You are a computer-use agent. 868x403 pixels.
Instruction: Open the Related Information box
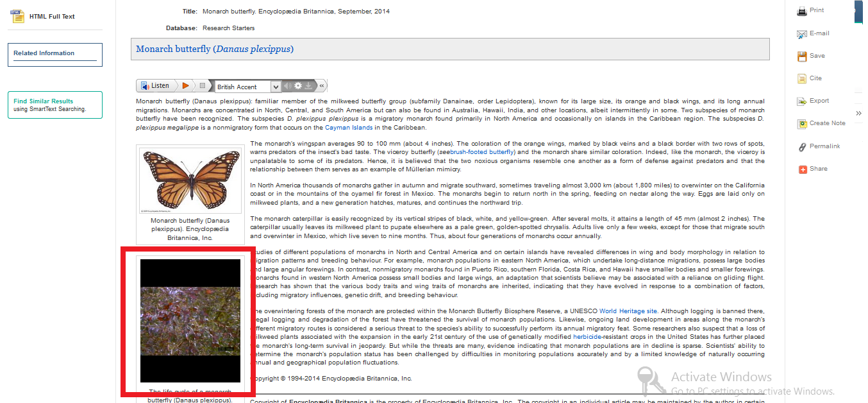[x=54, y=55]
